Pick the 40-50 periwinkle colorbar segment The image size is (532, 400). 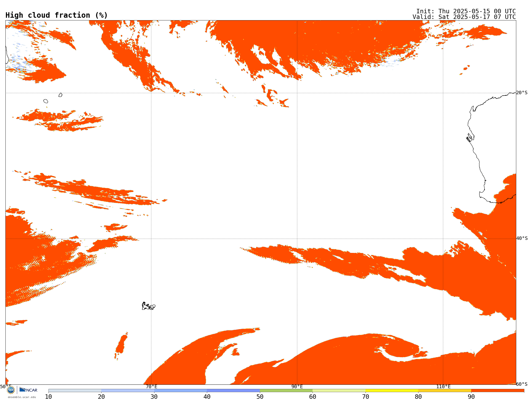[233, 391]
